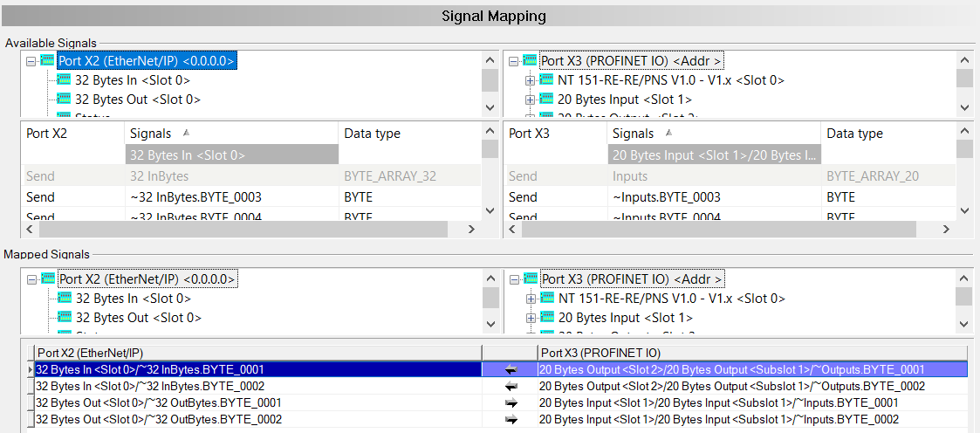Click ~Outputs.BYTE_0001 mapped cell
Viewport: 980px width, 433px height.
[x=752, y=370]
